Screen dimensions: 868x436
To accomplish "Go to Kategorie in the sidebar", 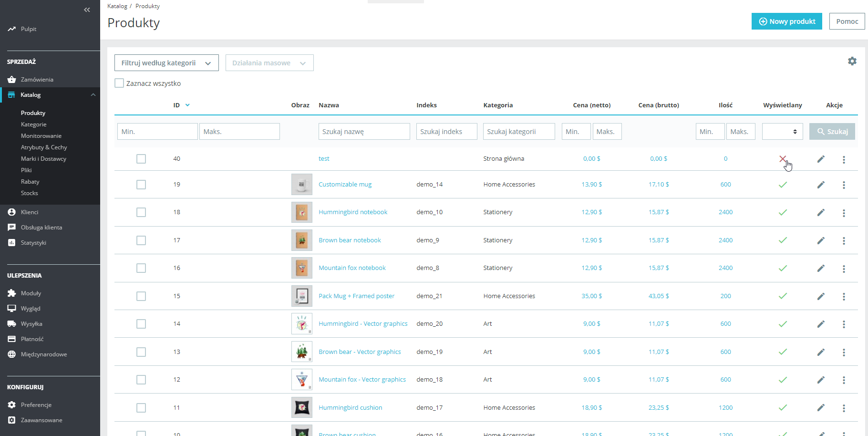I will click(33, 125).
